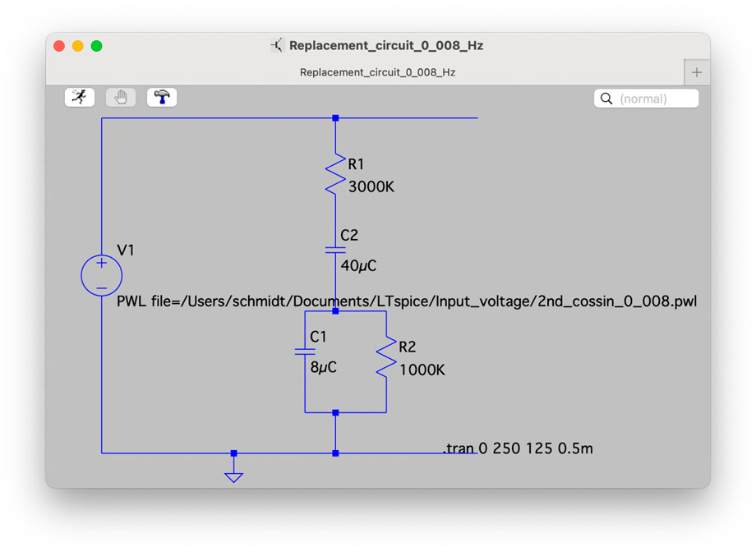Select the C1 capacitor symbol
Viewport: 756px width, 547px height.
tap(305, 352)
